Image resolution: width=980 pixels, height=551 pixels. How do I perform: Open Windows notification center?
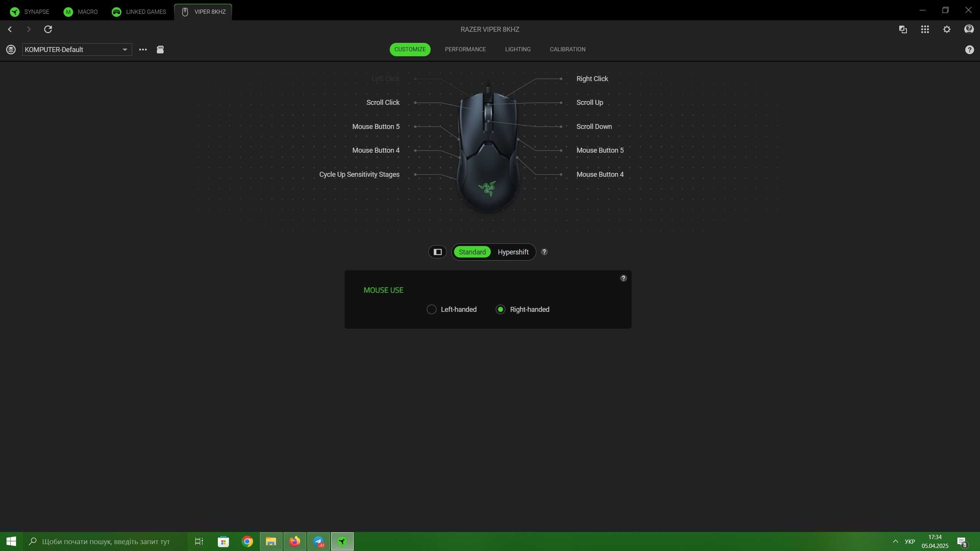point(962,541)
